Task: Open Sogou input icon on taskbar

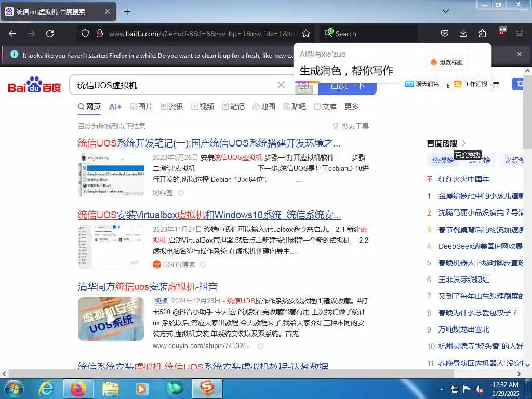Action: (207, 389)
